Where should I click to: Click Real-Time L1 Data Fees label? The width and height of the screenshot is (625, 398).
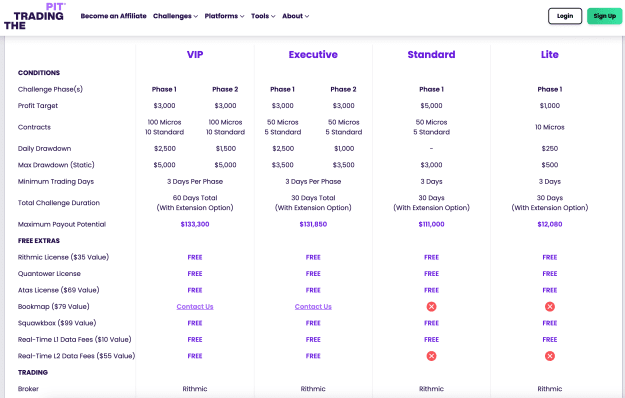click(75, 339)
